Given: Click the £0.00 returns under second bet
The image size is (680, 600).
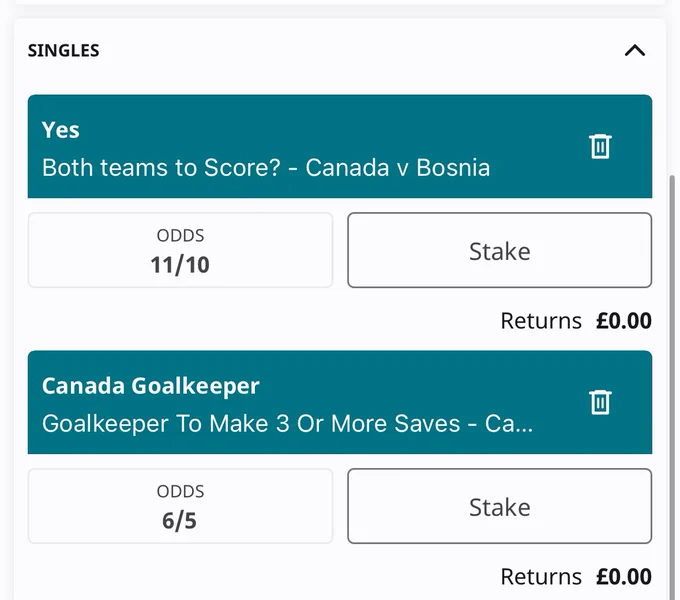Looking at the screenshot, I should pos(624,577).
